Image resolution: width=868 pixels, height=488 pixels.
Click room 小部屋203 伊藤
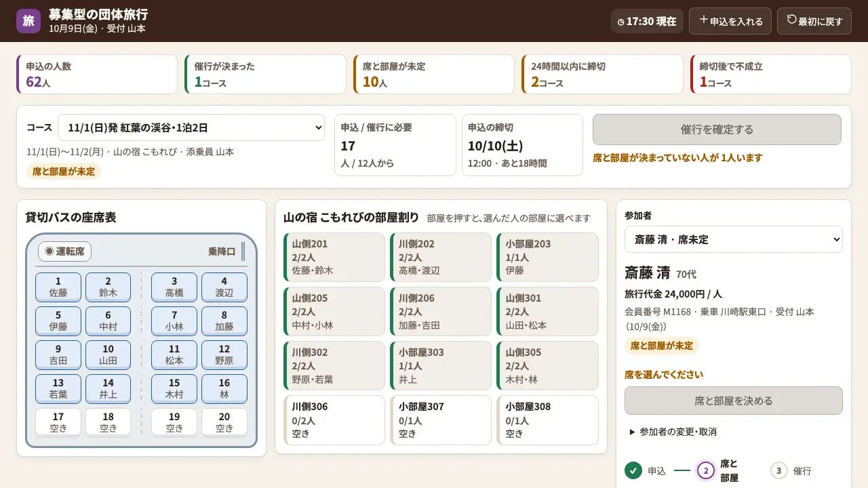pyautogui.click(x=548, y=258)
